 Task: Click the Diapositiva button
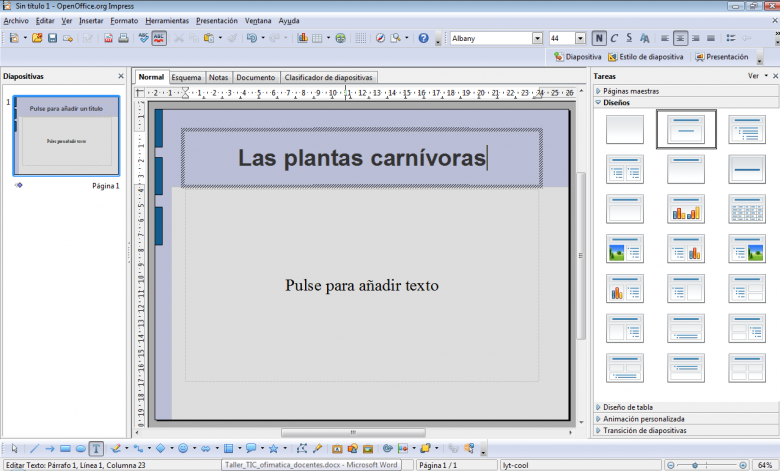tap(578, 57)
